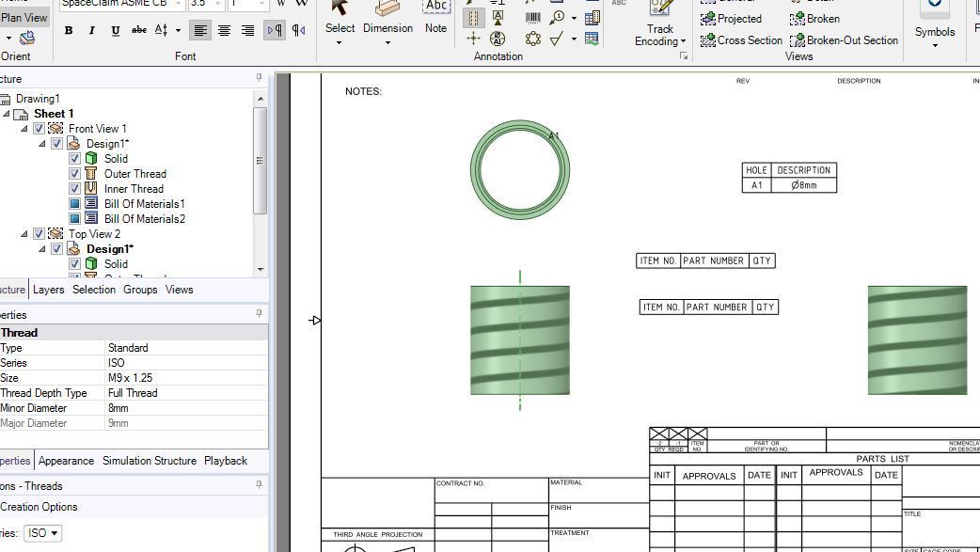Collapse Design1 under Front View 1
The height and width of the screenshot is (552, 980).
click(42, 144)
